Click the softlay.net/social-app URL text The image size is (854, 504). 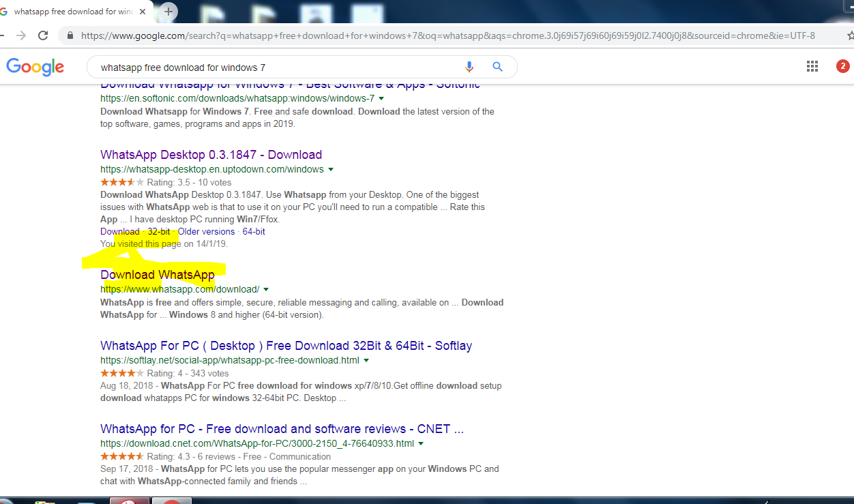230,361
